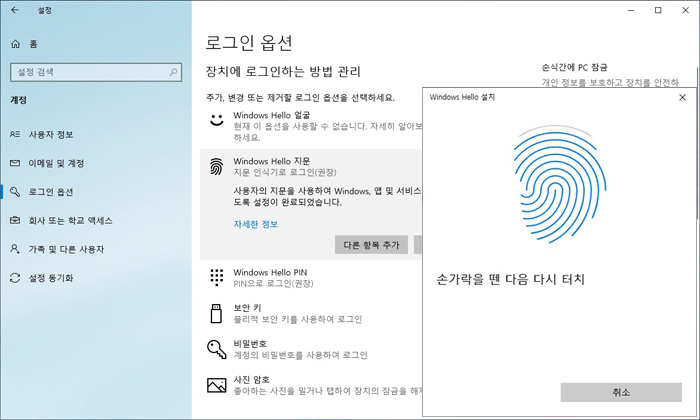The image size is (700, 420).
Task: Select the 설정 동기화 sync arrows icon
Action: [x=15, y=278]
